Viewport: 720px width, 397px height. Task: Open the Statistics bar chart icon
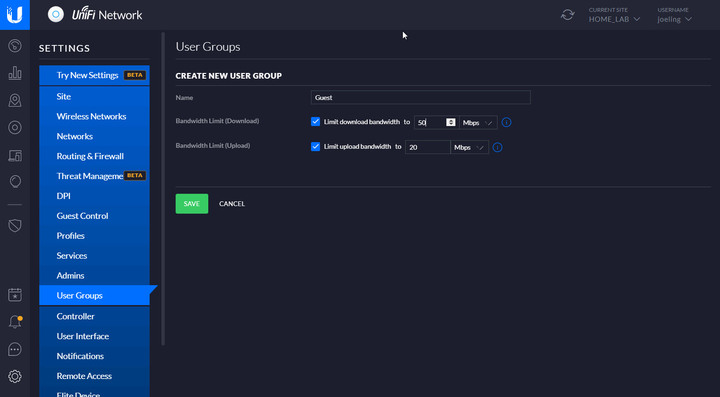click(x=15, y=73)
